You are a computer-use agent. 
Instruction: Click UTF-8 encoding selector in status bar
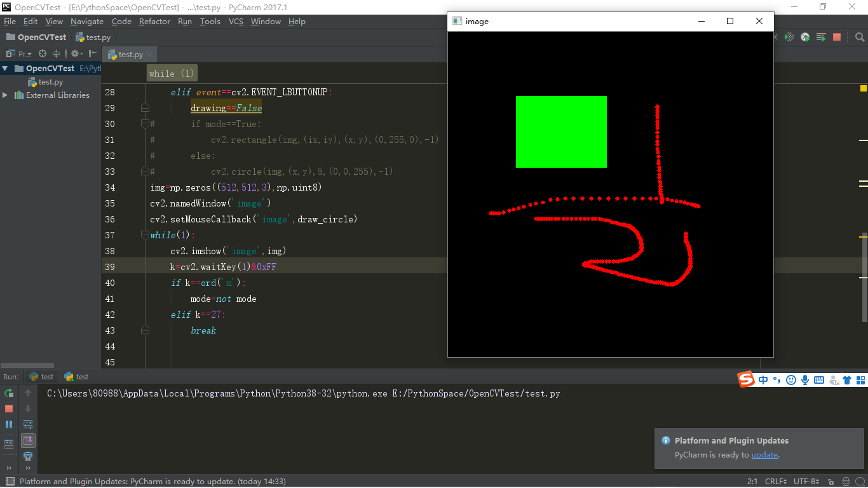[807, 482]
